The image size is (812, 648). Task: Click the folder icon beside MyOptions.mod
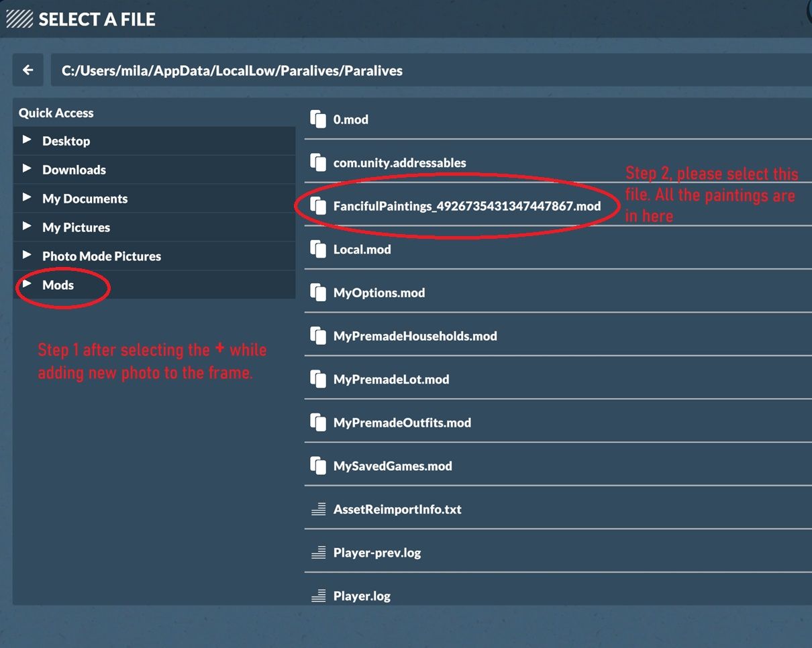[x=318, y=292]
